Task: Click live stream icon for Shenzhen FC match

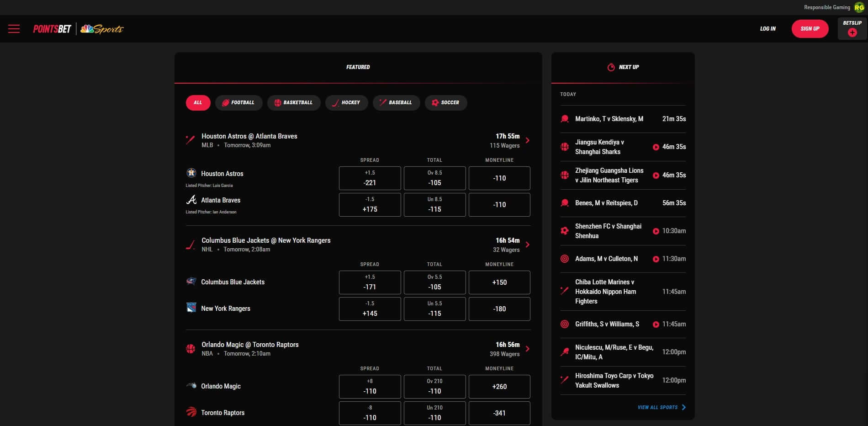Action: tap(656, 231)
